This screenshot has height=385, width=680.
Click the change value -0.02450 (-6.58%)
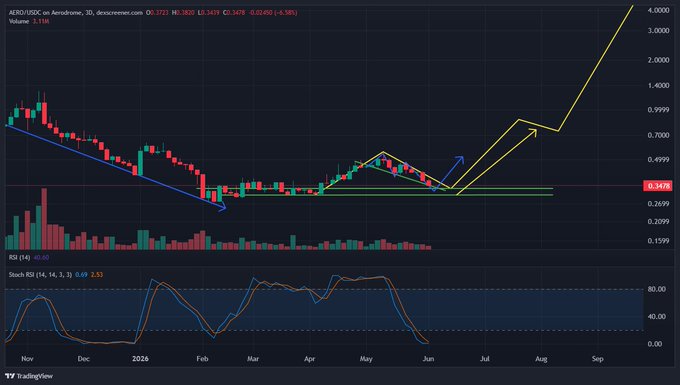point(273,13)
